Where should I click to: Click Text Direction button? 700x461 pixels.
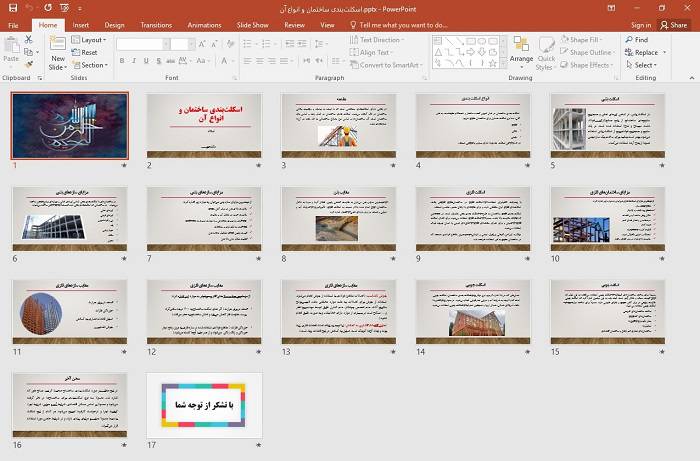(x=376, y=40)
